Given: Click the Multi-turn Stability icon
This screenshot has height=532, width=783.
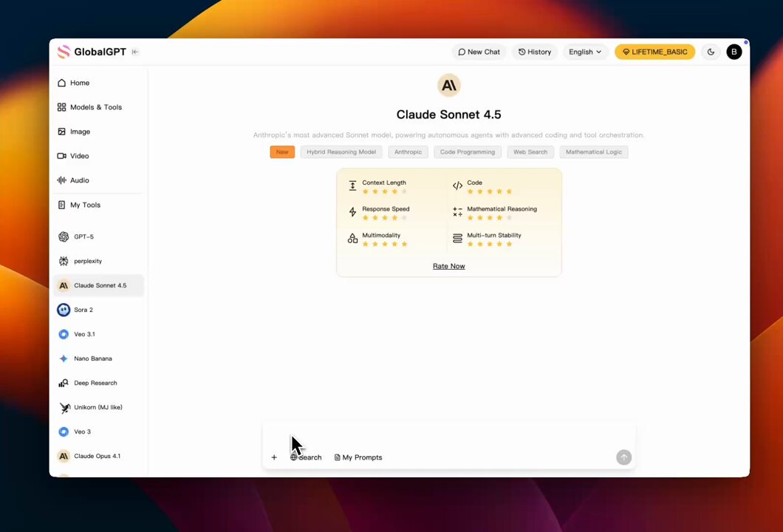Looking at the screenshot, I should [x=457, y=238].
